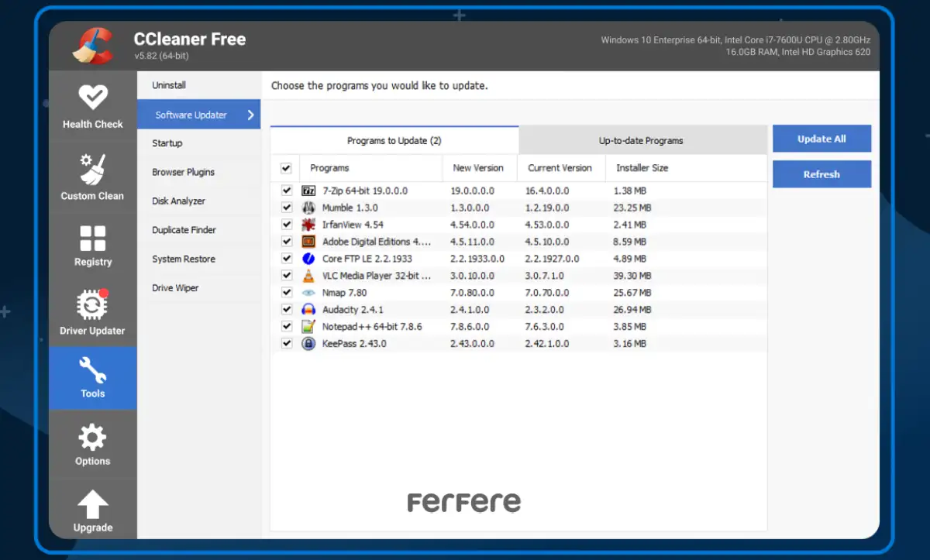Select the Mumble 1.3.0 row text
Image resolution: width=930 pixels, height=560 pixels.
click(350, 208)
